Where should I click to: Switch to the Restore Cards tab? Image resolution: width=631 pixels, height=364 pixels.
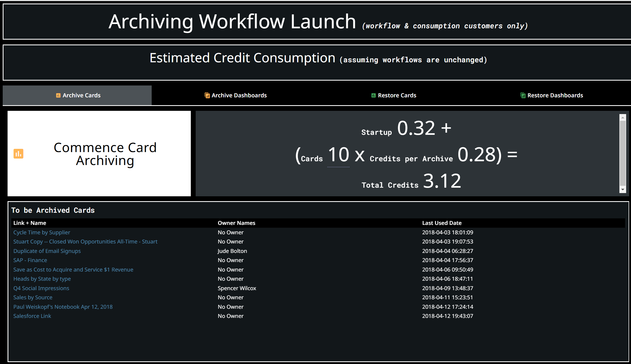click(x=394, y=95)
